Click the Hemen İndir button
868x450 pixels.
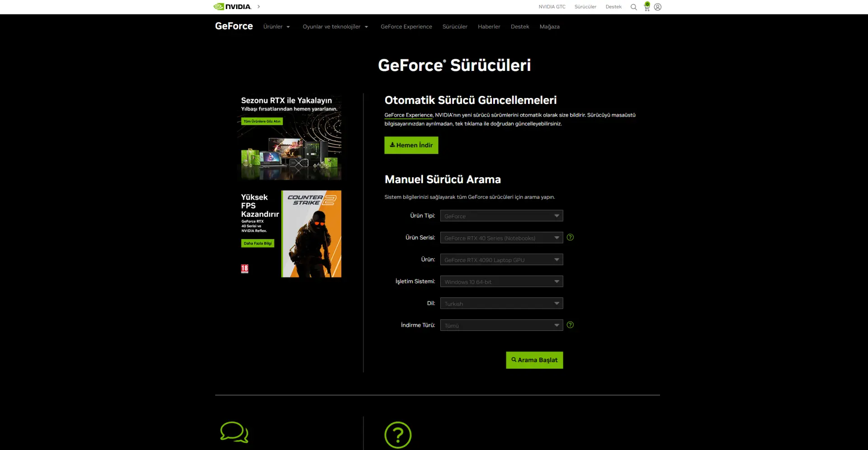[x=411, y=145]
